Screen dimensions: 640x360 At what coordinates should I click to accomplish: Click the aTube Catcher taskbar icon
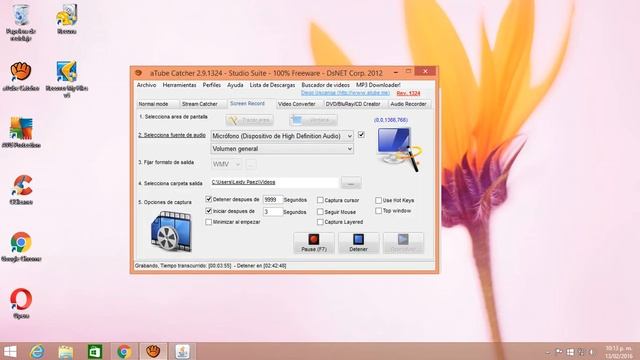[x=153, y=351]
